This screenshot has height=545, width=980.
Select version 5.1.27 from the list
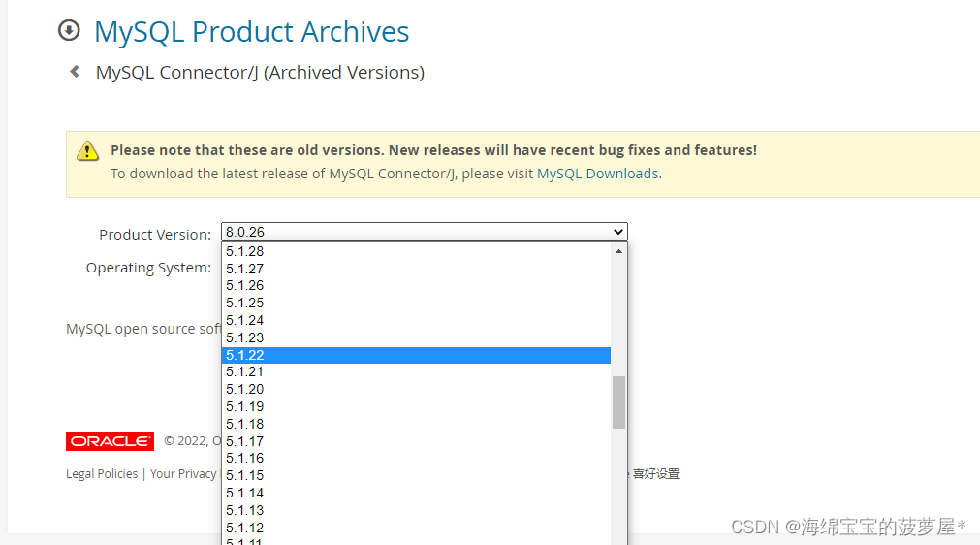416,269
